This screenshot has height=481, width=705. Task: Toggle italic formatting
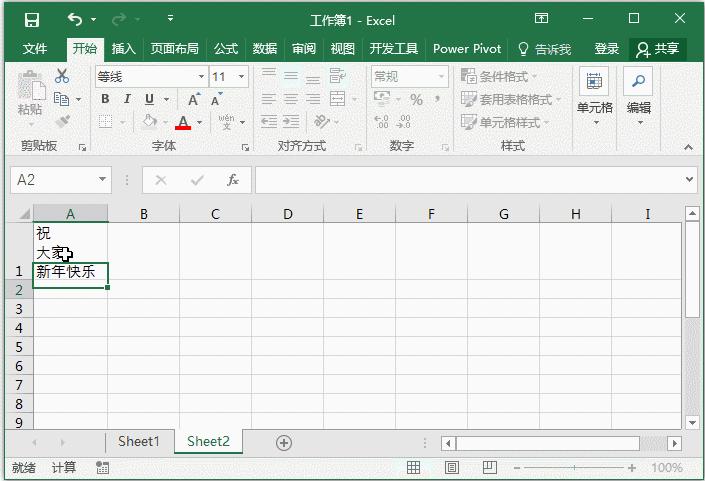pos(127,99)
